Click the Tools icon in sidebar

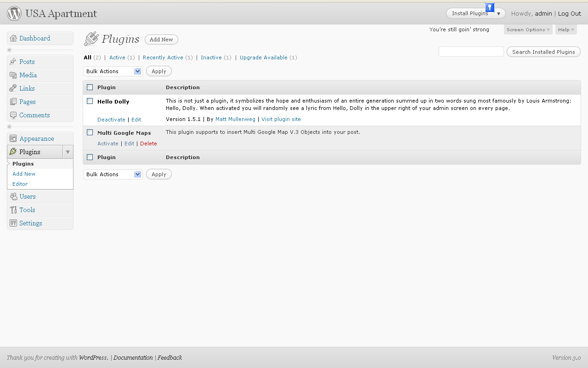13,210
